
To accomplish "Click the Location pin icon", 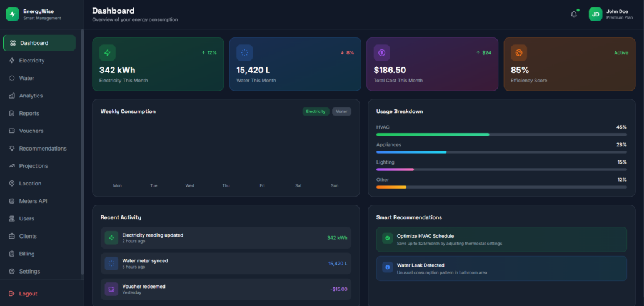I will [x=12, y=184].
